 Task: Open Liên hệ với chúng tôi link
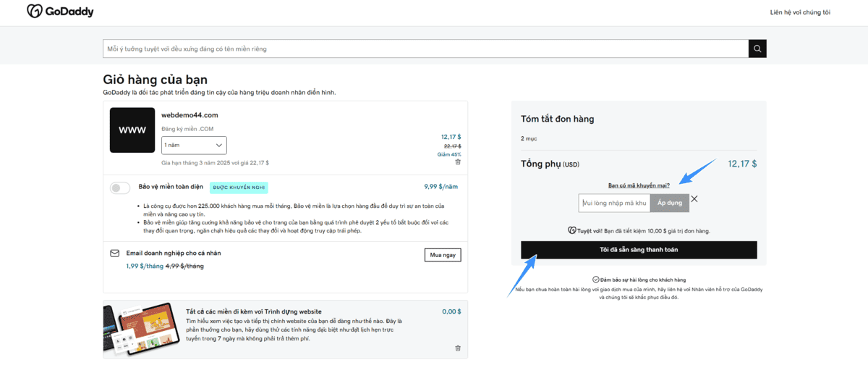(800, 12)
